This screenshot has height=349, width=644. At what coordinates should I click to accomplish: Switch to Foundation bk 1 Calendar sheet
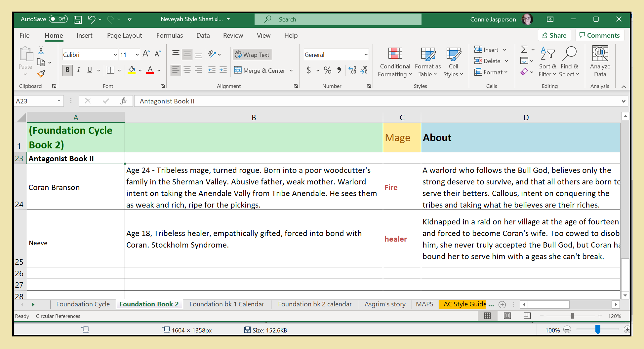[x=226, y=304]
